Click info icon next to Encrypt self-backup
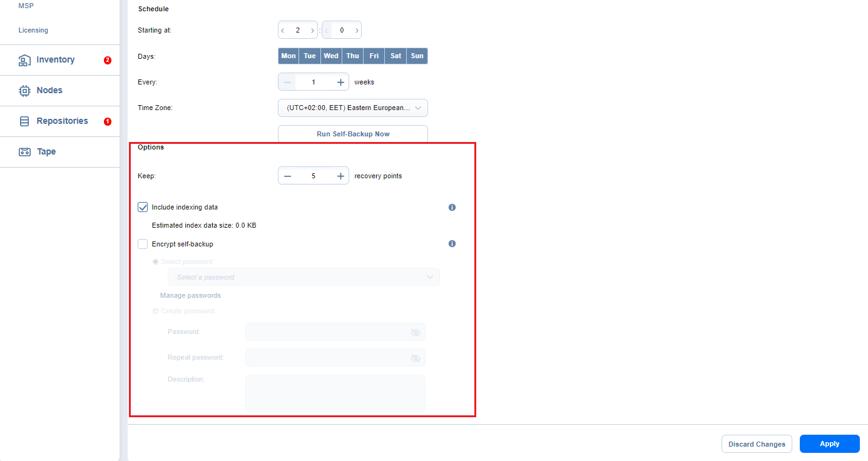868x461 pixels. tap(452, 244)
